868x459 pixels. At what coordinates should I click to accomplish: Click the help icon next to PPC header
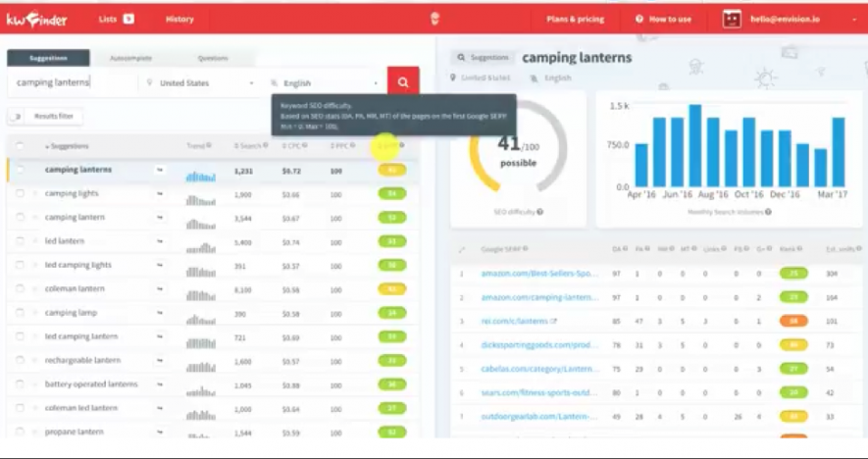tap(351, 145)
